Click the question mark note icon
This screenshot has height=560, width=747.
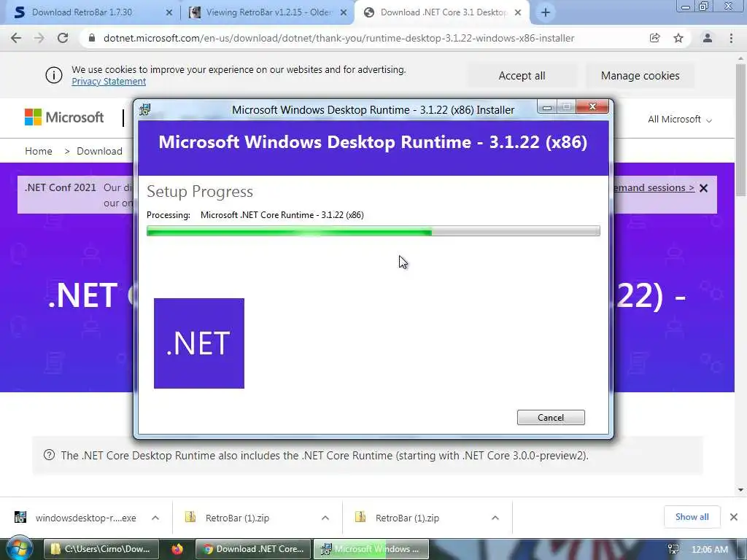pos(49,455)
